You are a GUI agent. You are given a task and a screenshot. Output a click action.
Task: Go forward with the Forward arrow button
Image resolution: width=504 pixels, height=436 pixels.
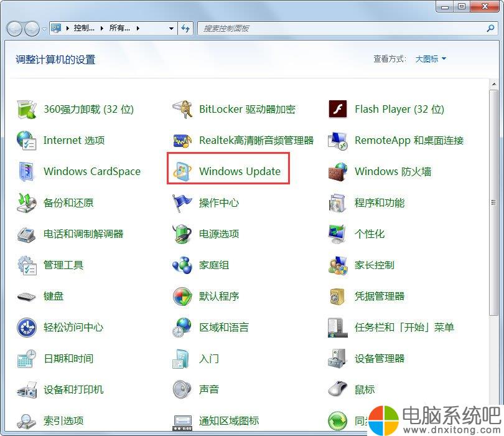32,29
